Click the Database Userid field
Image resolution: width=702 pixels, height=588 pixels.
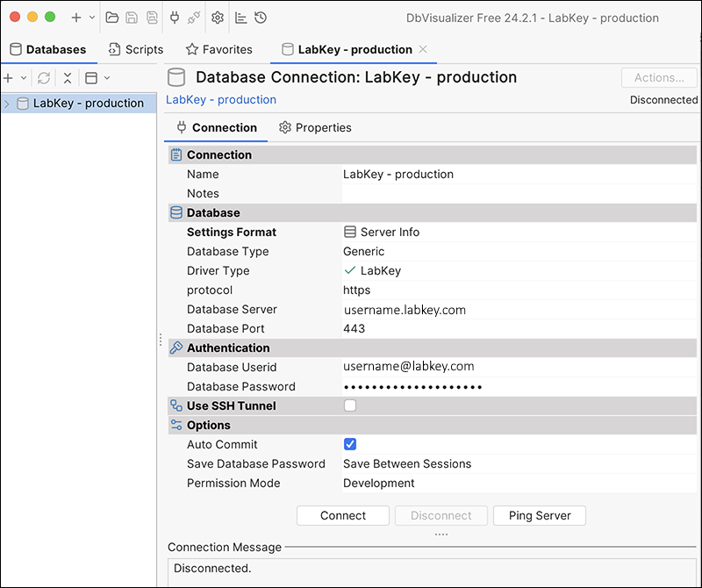tap(519, 367)
